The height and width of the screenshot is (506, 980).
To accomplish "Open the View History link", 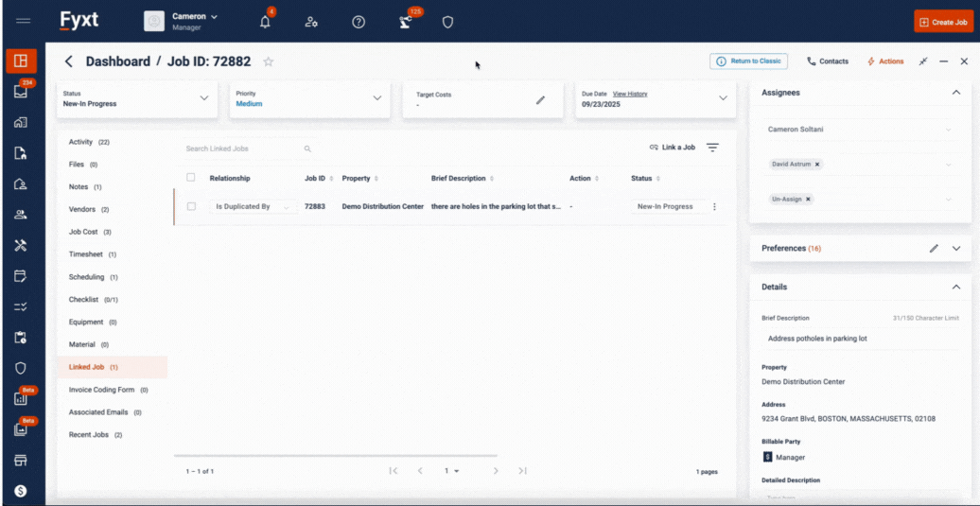I will pyautogui.click(x=630, y=94).
